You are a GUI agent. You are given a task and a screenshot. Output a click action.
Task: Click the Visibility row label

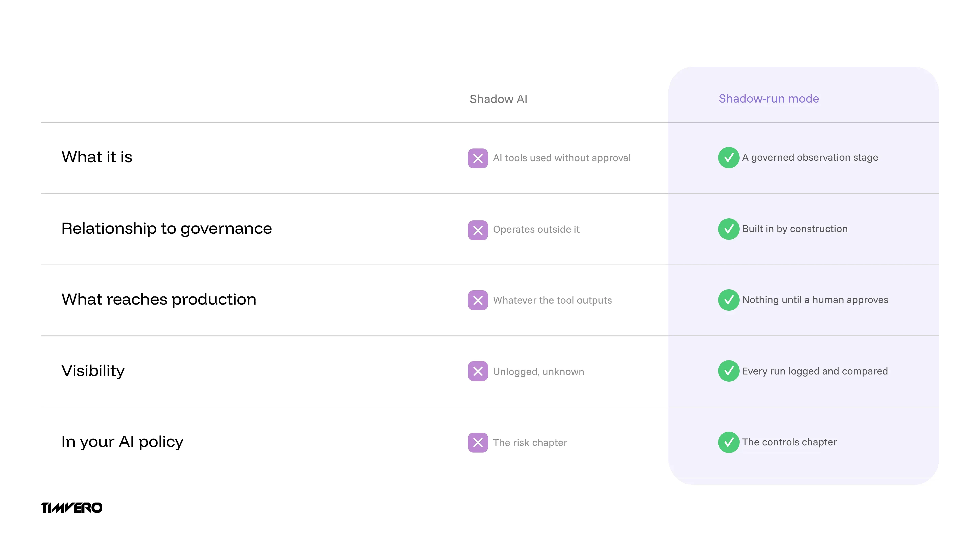(93, 371)
